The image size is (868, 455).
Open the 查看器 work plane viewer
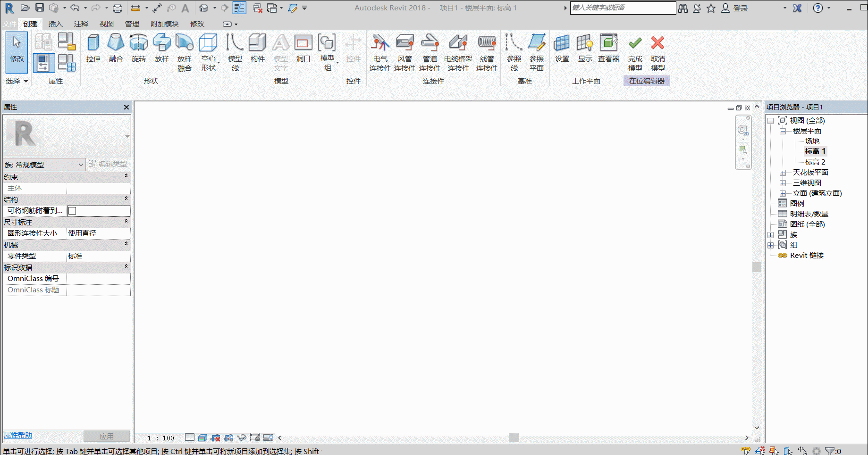[609, 48]
